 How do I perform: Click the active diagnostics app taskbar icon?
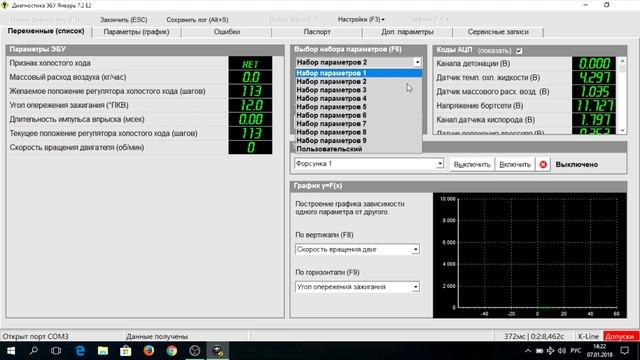coord(218,351)
